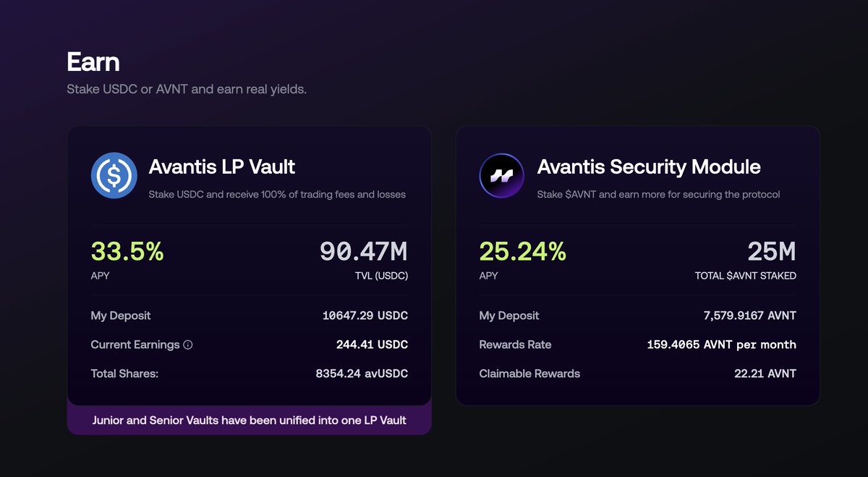Screen dimensions: 868x477
Task: Open the Current Earnings info tooltip icon
Action: tap(190, 345)
